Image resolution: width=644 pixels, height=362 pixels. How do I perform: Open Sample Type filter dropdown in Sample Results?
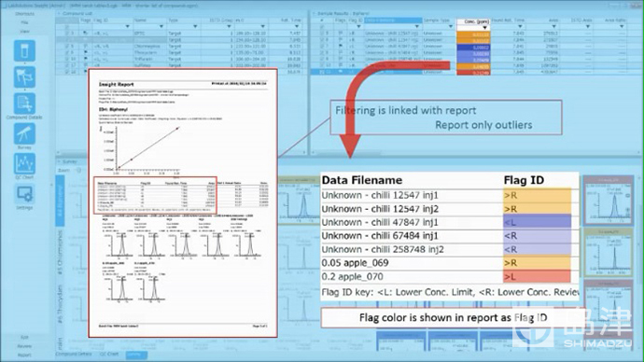(451, 27)
